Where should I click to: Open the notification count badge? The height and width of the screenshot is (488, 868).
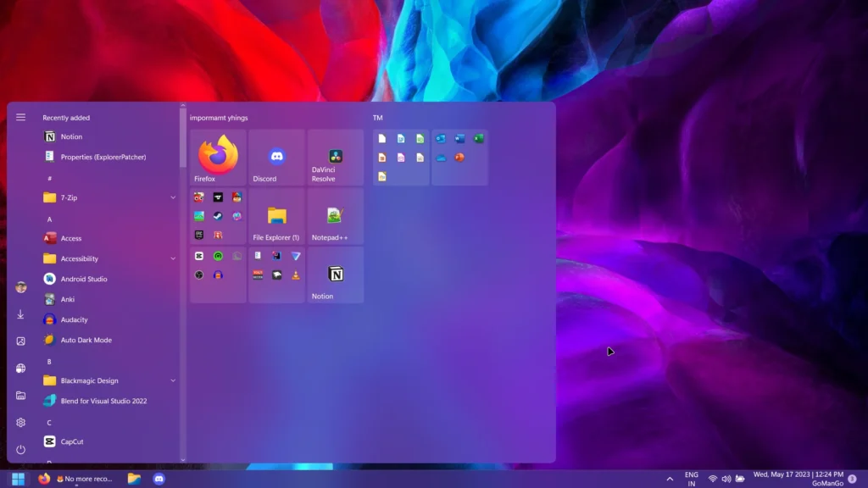click(x=853, y=479)
